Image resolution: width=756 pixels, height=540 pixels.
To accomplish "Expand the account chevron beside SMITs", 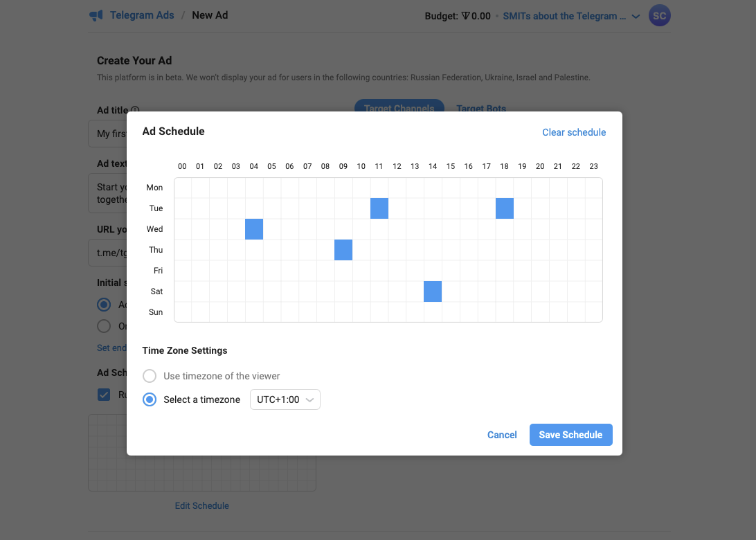I will (x=636, y=17).
